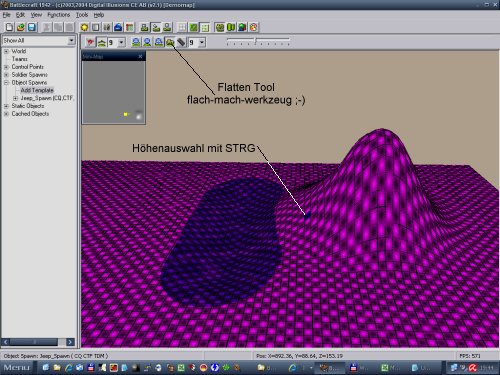The image size is (500, 375).
Task: Collapse the Object Spawns tree node
Action: pyautogui.click(x=6, y=82)
